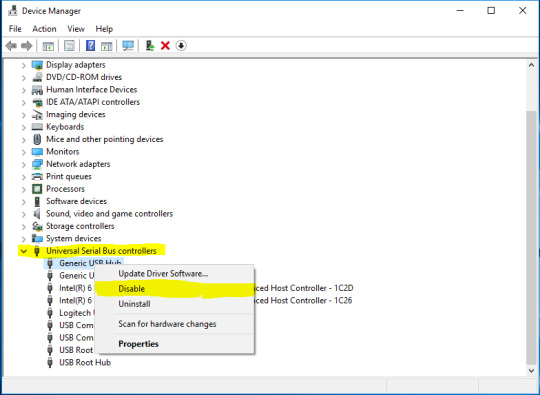Select the Universal Serial Bus controllers label
Image resolution: width=540 pixels, height=395 pixels.
click(101, 251)
